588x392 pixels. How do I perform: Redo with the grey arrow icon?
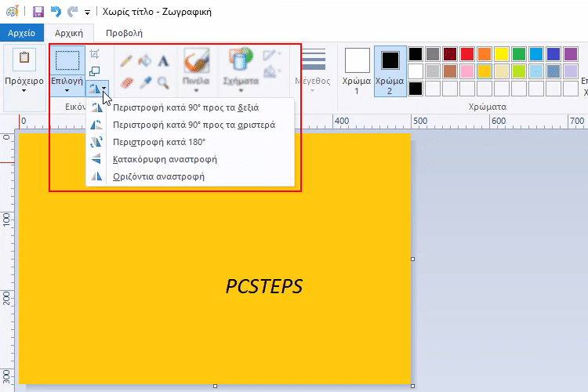72,12
